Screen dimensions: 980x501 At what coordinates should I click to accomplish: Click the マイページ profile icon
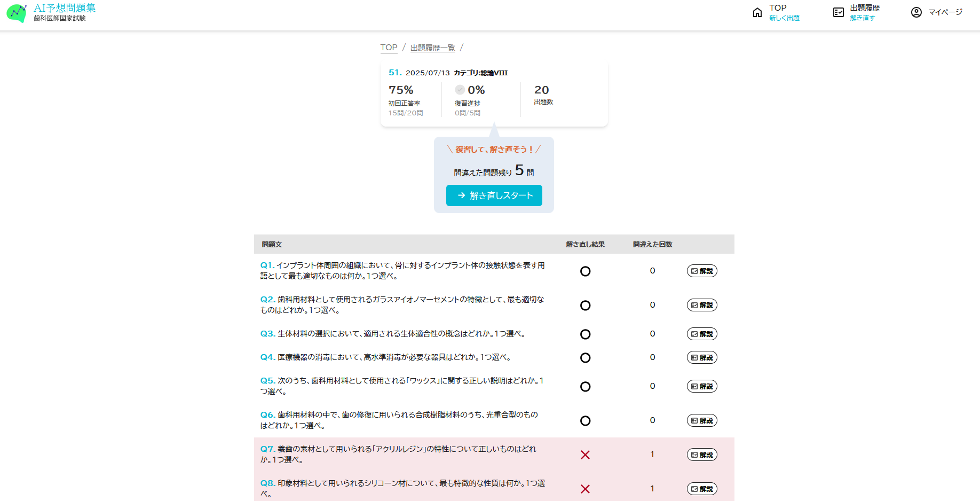click(916, 12)
